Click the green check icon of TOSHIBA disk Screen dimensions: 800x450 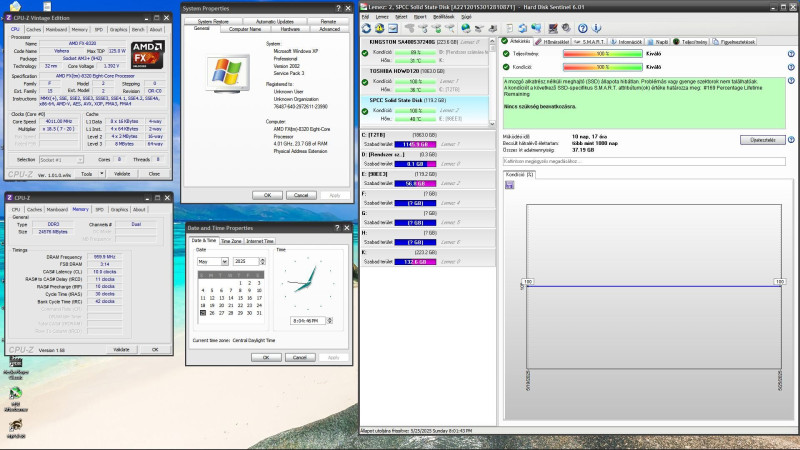[365, 82]
